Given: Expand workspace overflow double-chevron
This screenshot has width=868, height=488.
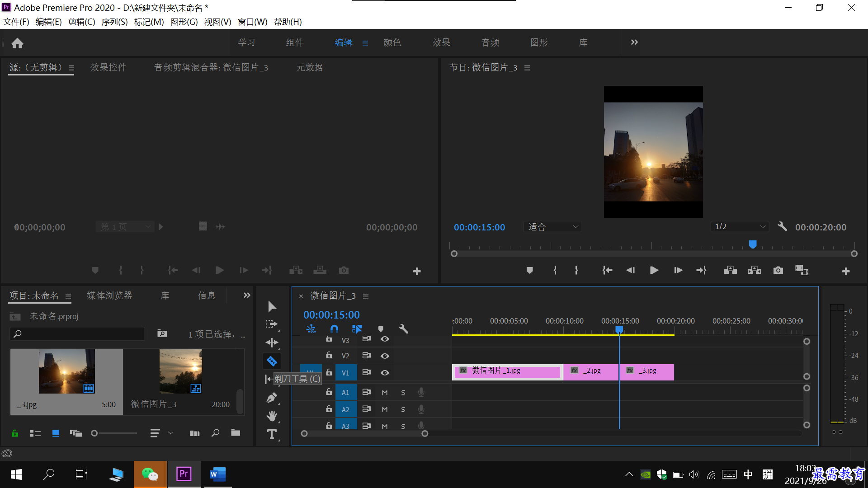Looking at the screenshot, I should click(x=634, y=42).
